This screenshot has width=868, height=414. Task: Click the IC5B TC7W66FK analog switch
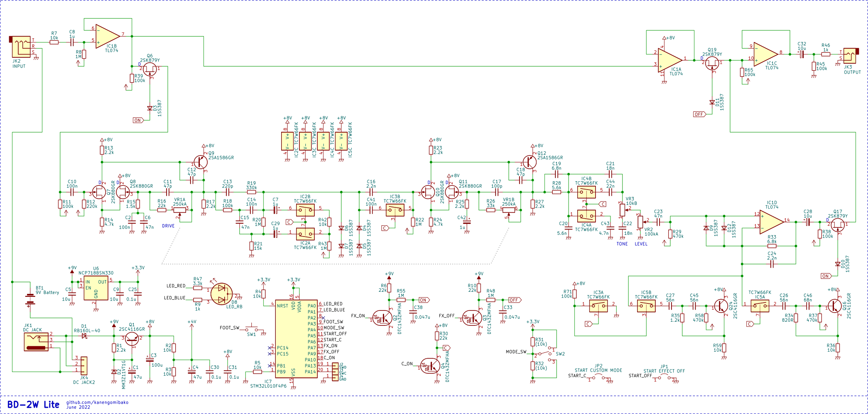(x=646, y=307)
